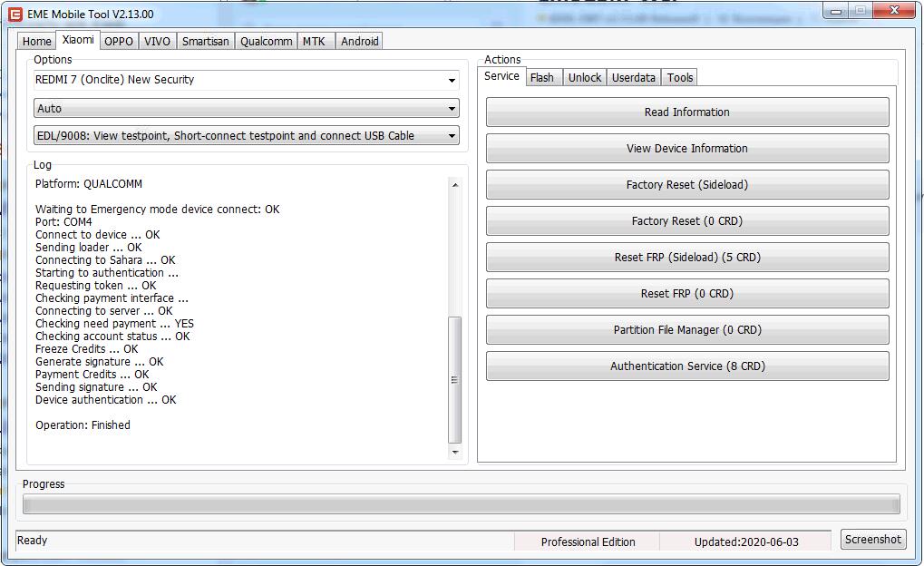
Task: Click 'Updated:2020-06-03' status bar entry
Action: 746,542
